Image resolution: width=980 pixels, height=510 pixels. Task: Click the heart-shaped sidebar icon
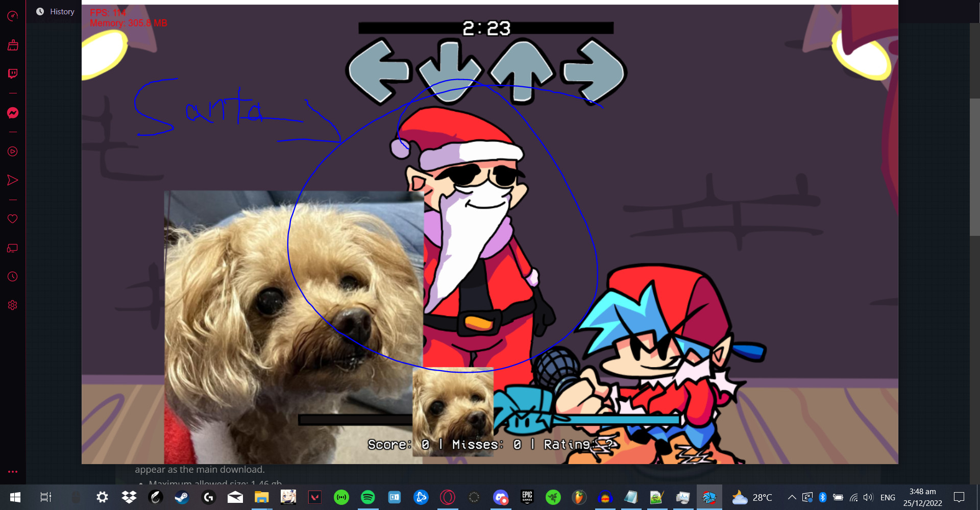point(13,218)
